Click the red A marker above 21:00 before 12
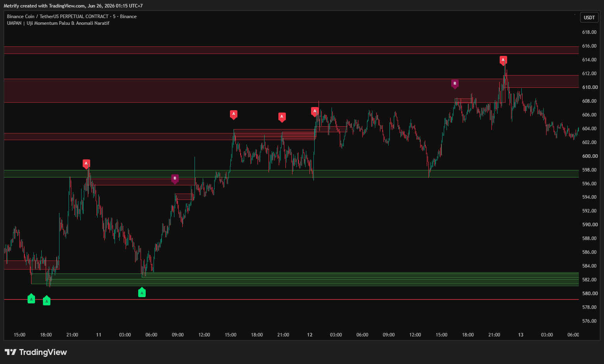This screenshot has width=604, height=364. [x=282, y=117]
